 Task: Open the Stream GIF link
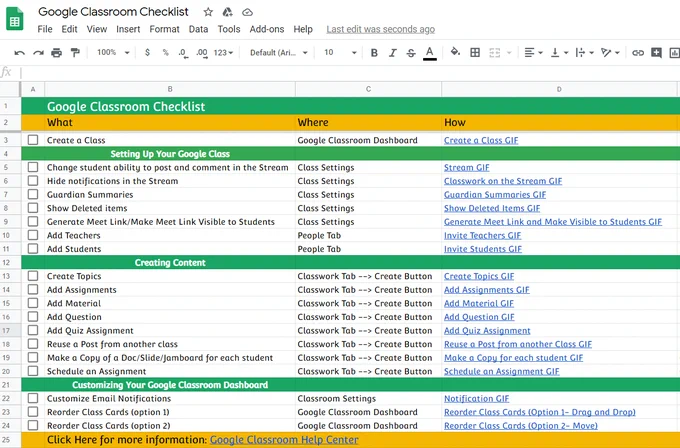click(x=467, y=167)
